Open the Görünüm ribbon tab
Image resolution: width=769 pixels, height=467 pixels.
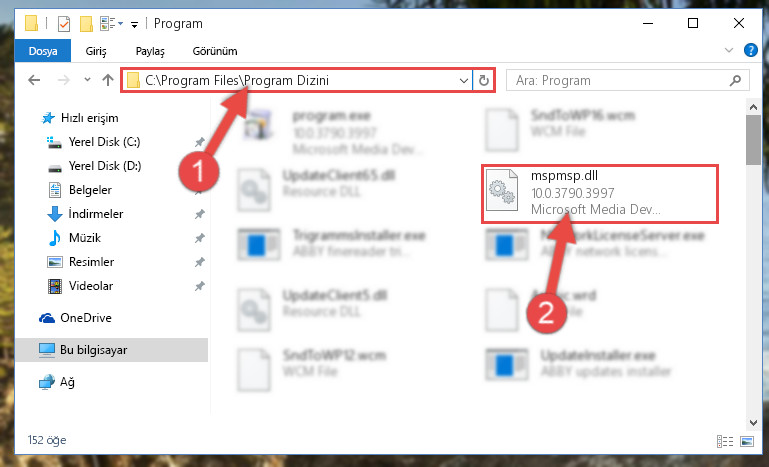[x=215, y=51]
